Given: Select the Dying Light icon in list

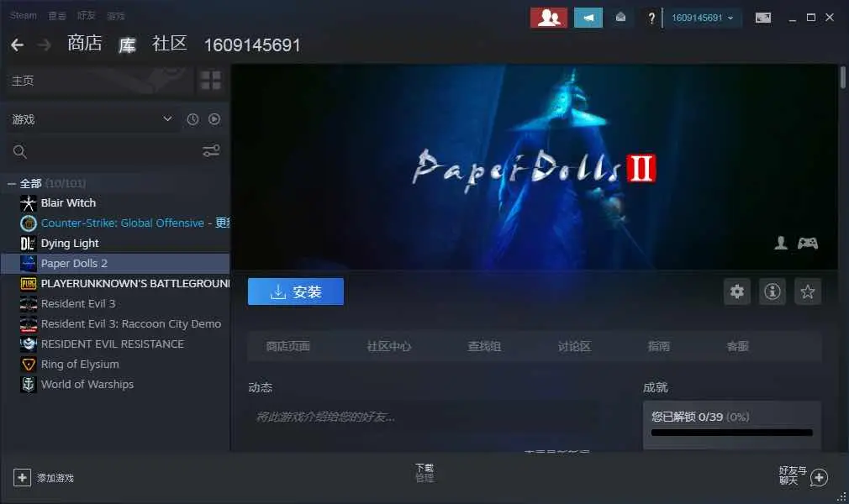Looking at the screenshot, I should [28, 244].
